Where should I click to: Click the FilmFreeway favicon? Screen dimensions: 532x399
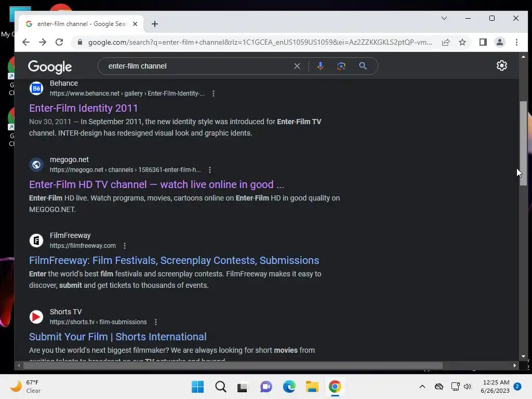(36, 241)
